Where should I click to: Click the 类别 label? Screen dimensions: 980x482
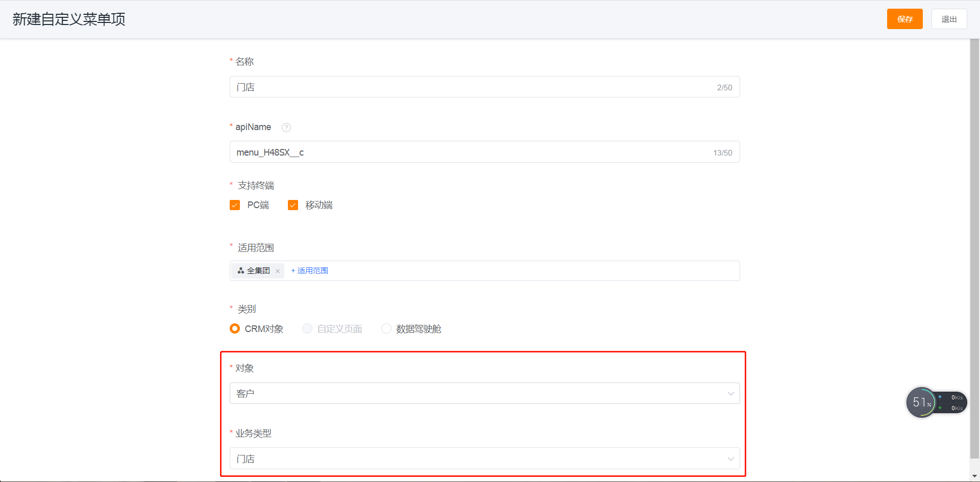[x=247, y=309]
